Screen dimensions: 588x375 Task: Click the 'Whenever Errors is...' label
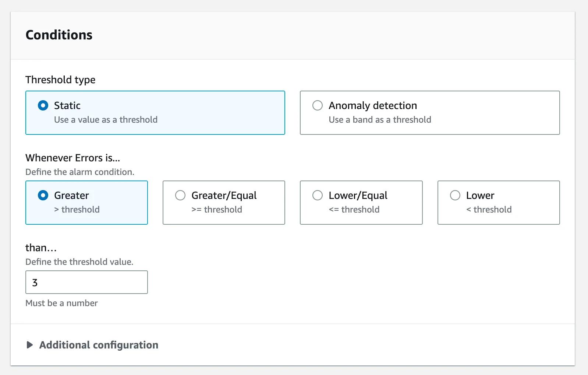coord(72,158)
